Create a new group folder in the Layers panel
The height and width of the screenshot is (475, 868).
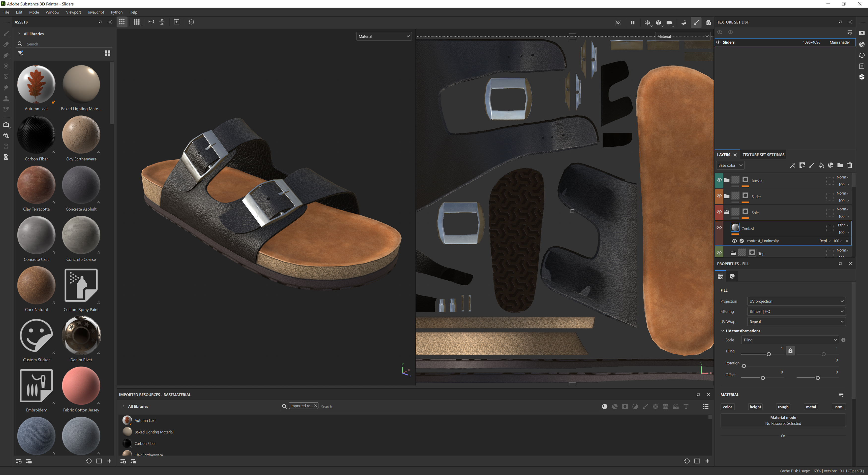pyautogui.click(x=840, y=166)
